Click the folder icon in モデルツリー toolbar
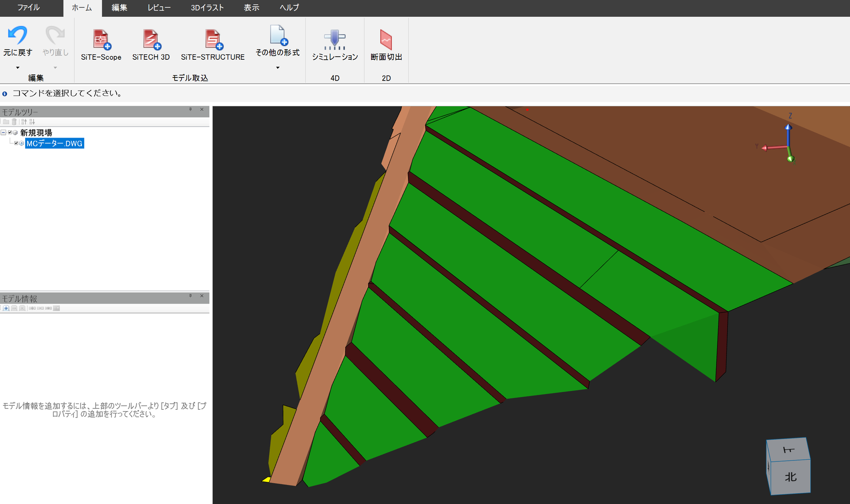The image size is (850, 504). pos(6,122)
